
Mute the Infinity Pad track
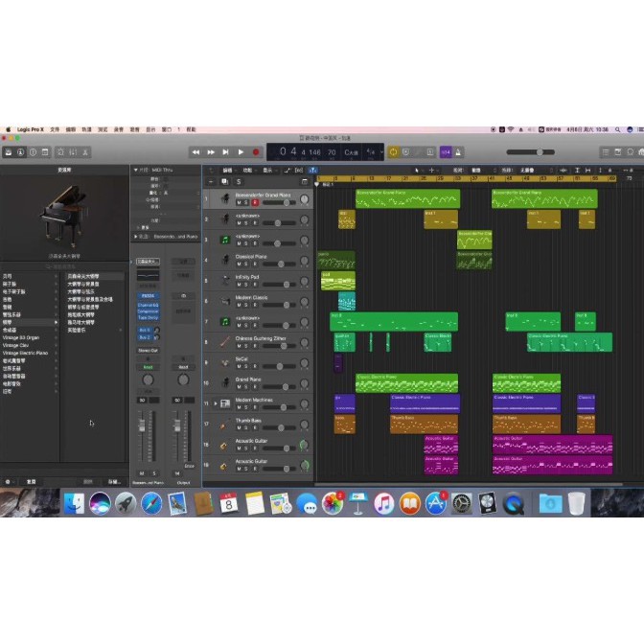(239, 285)
